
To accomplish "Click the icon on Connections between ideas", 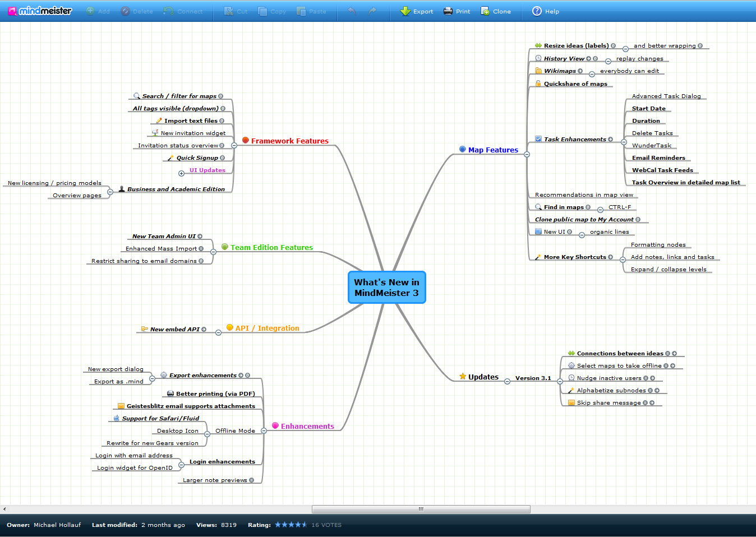I will [571, 354].
